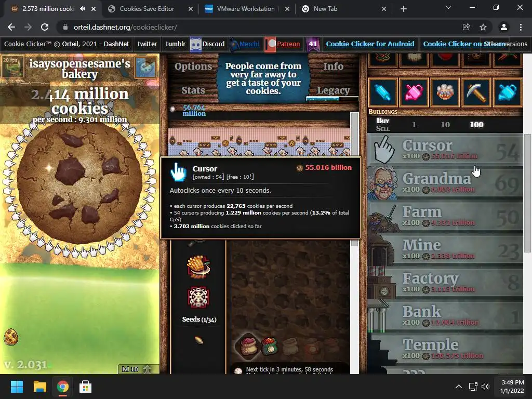Screen dimensions: 532x399
Task: Buy 100 Bank buildings
Action: 445,316
